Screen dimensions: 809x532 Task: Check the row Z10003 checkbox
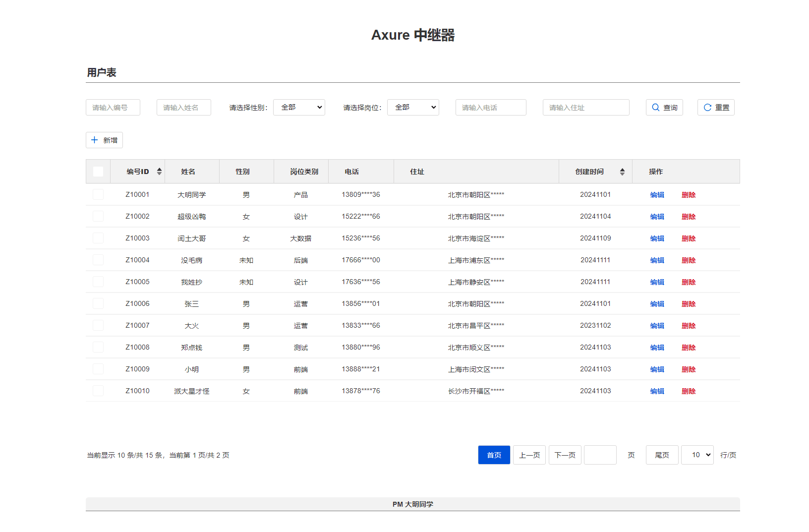(x=98, y=238)
